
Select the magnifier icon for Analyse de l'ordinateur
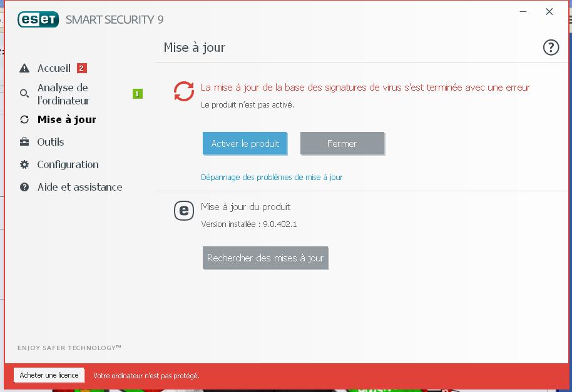pos(24,94)
